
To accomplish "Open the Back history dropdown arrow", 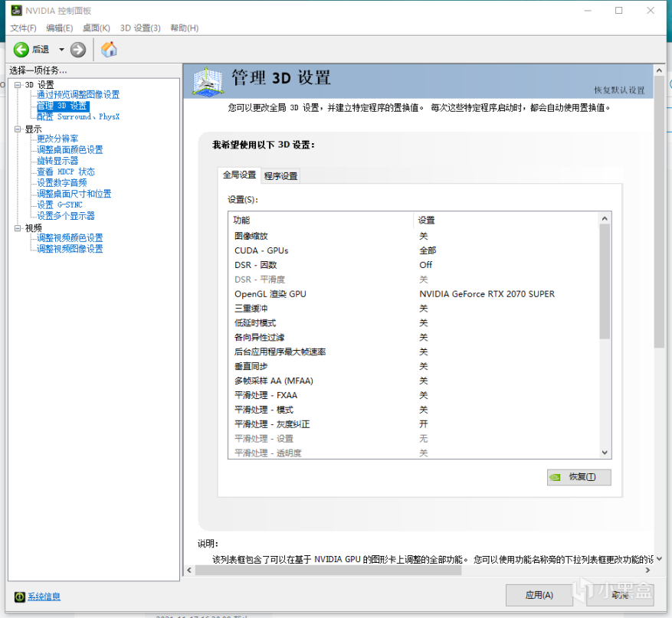I will coord(62,50).
